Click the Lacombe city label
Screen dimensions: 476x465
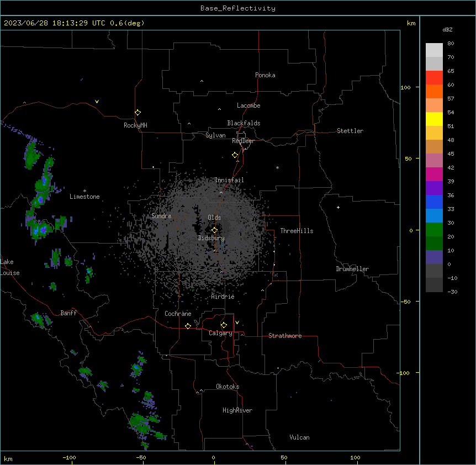tap(248, 105)
